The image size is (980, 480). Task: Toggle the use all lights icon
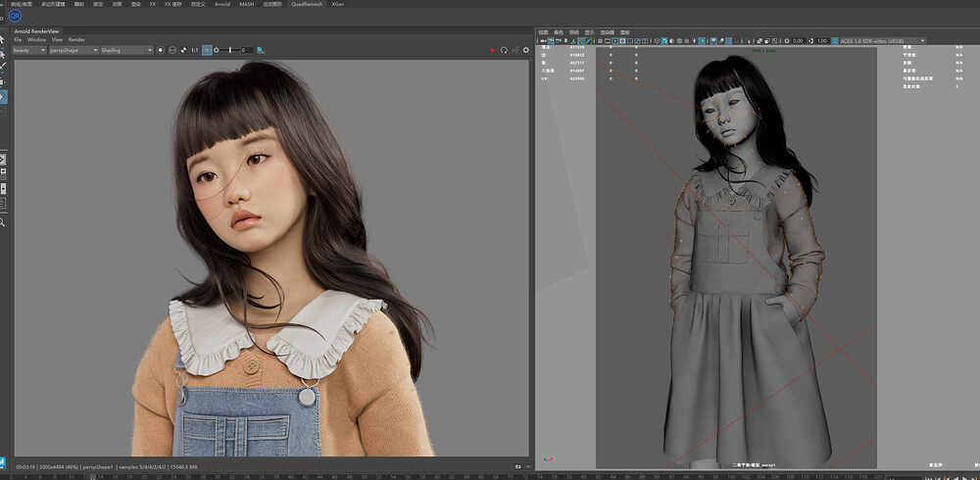[x=695, y=40]
